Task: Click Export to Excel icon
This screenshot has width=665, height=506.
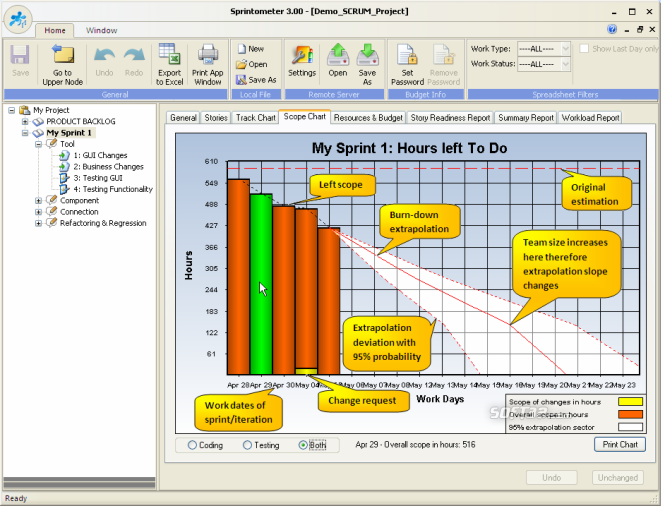Action: [x=169, y=55]
